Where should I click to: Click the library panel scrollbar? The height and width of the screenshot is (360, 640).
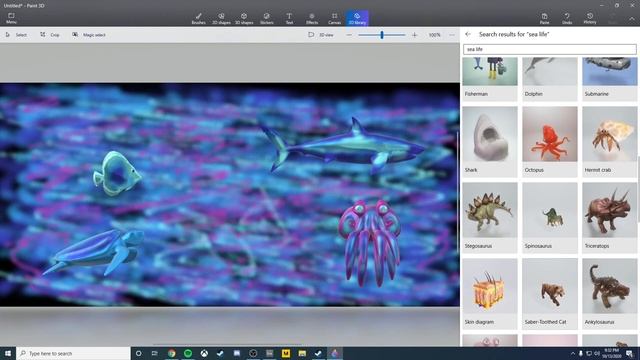pos(638,190)
